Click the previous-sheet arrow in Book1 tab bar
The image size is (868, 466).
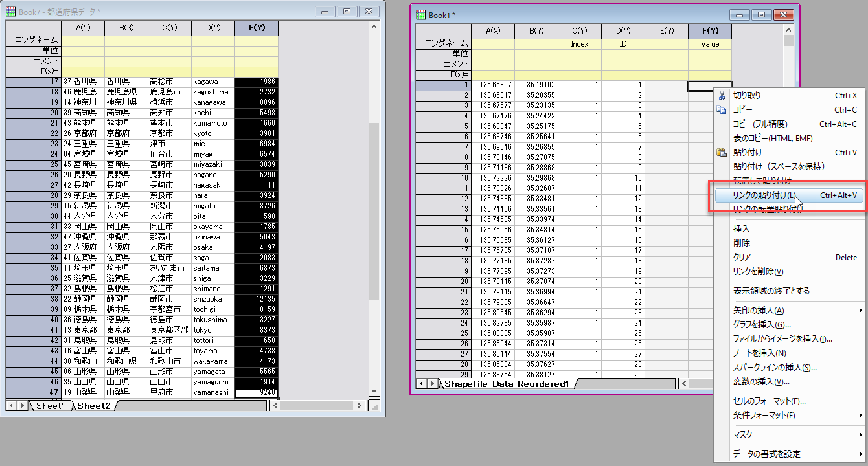click(421, 384)
